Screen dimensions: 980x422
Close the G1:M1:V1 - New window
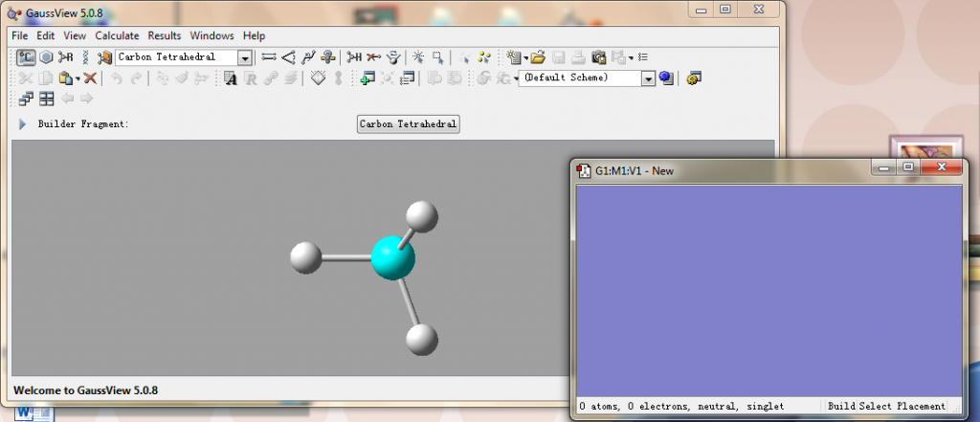tap(942, 167)
